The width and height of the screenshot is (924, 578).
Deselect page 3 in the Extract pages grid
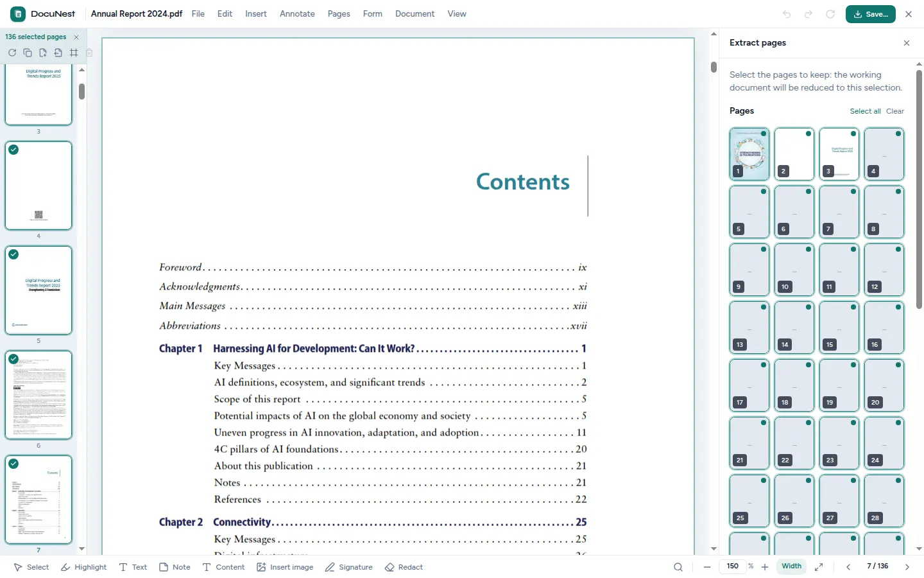pyautogui.click(x=839, y=154)
